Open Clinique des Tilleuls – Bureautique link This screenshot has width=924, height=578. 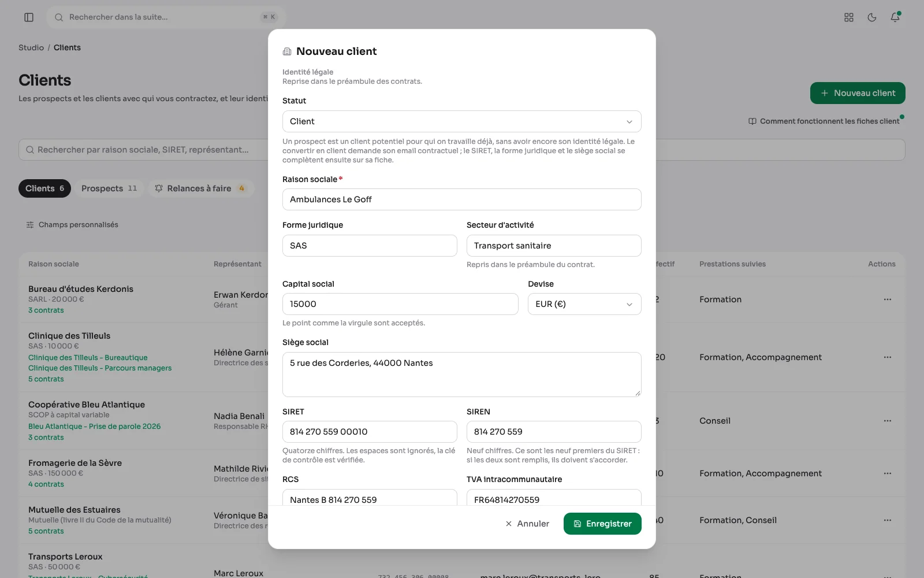click(x=88, y=358)
